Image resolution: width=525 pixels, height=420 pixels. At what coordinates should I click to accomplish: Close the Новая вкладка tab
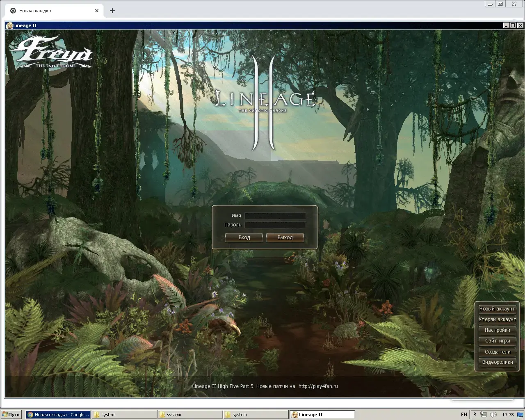click(97, 11)
